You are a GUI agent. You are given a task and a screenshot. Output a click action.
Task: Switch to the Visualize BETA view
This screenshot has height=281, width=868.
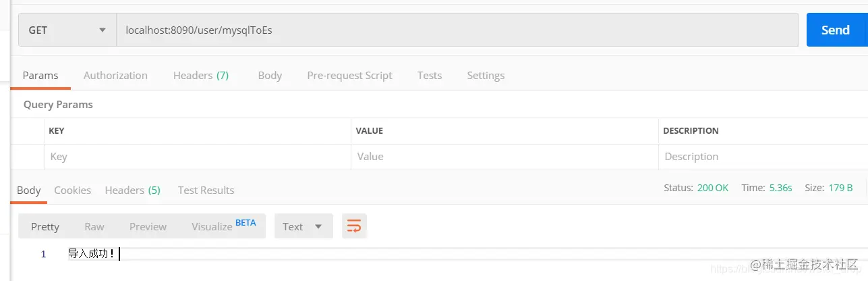point(223,226)
